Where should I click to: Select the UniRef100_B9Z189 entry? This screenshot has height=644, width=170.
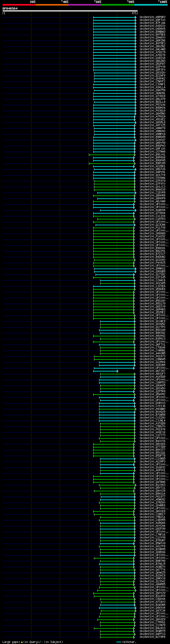[x=152, y=330]
